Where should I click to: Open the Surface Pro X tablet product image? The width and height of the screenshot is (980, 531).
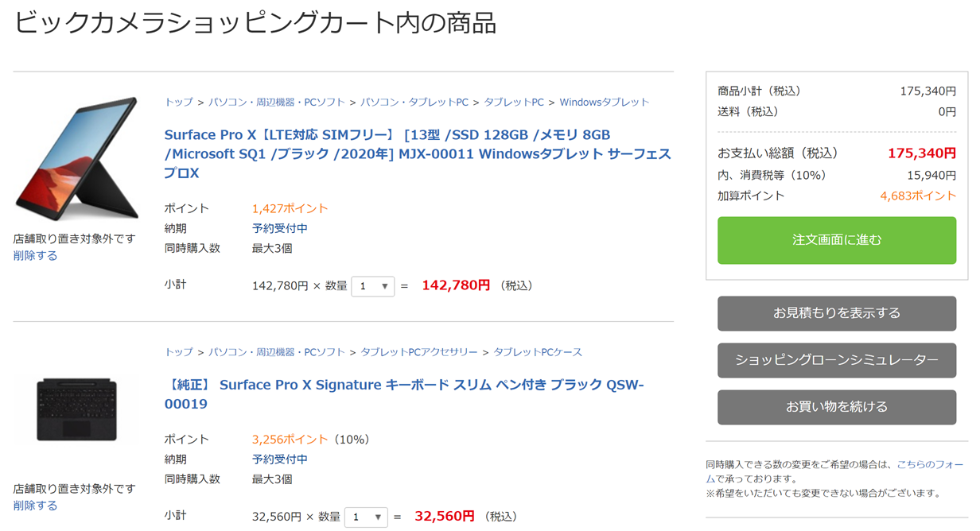76,160
